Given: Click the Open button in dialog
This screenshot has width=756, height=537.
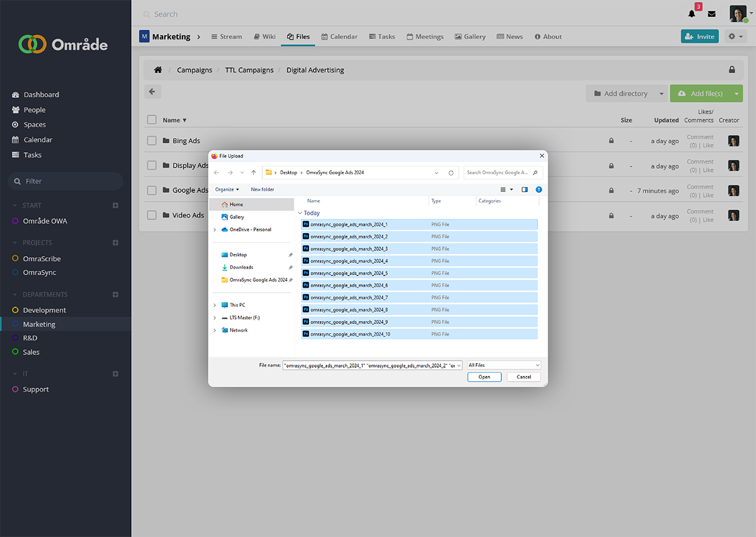Looking at the screenshot, I should pos(484,377).
